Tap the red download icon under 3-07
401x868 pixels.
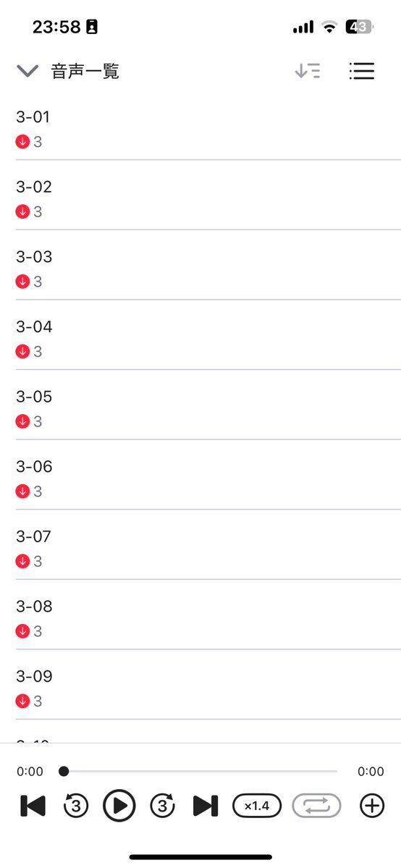click(x=22, y=561)
